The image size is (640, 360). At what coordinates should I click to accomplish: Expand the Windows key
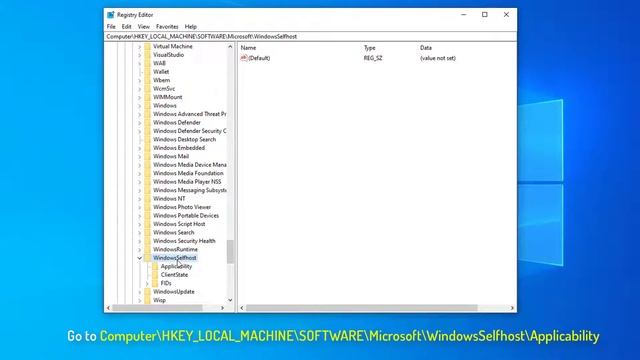coord(140,106)
